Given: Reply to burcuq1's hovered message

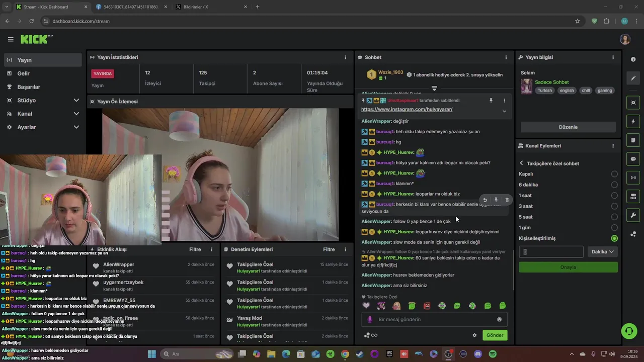Looking at the screenshot, I should 485,200.
